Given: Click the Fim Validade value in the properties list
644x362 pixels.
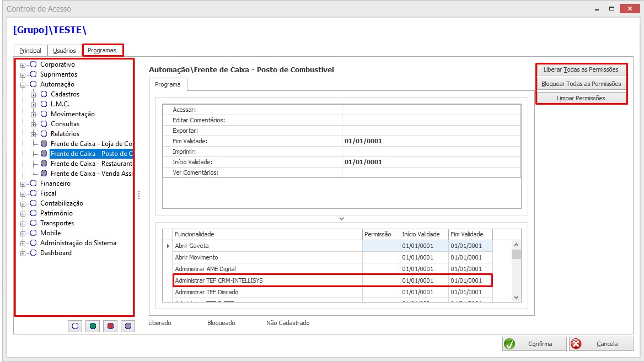Looking at the screenshot, I should pyautogui.click(x=431, y=141).
